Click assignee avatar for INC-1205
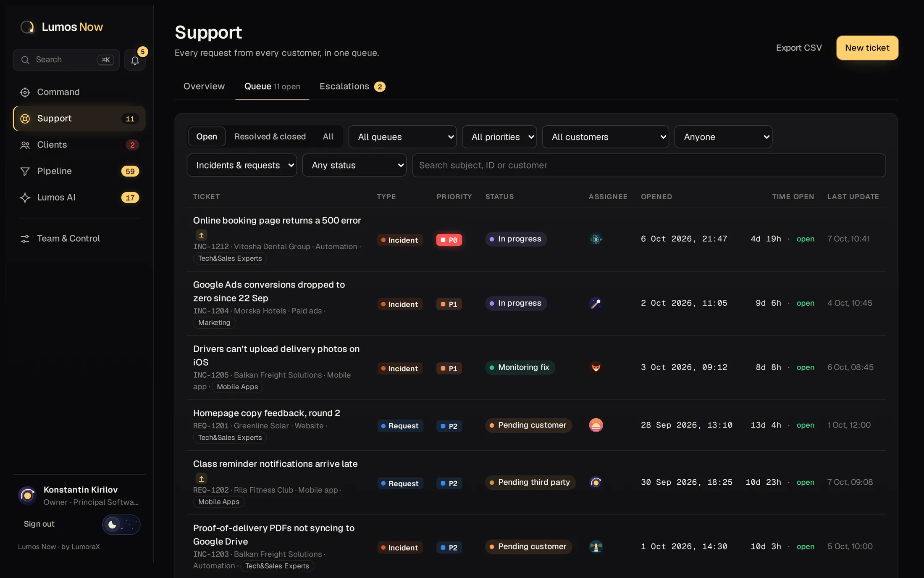Viewport: 924px width, 578px height. 596,367
